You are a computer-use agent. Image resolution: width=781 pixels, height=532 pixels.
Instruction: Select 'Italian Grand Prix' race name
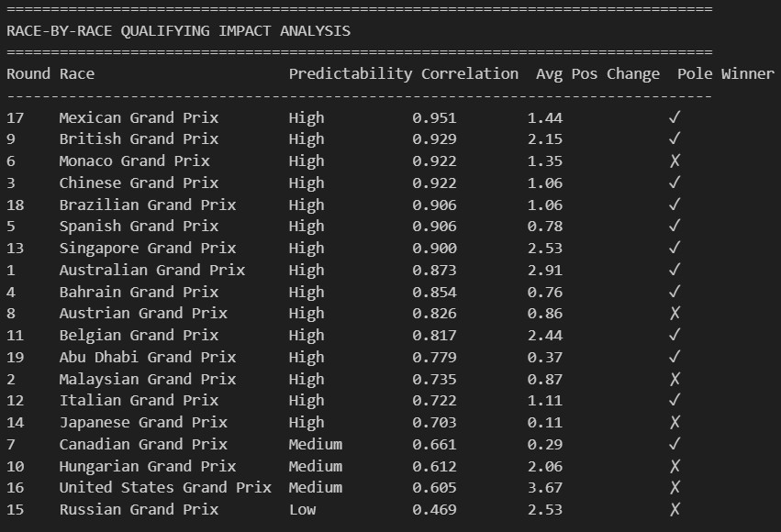click(139, 401)
